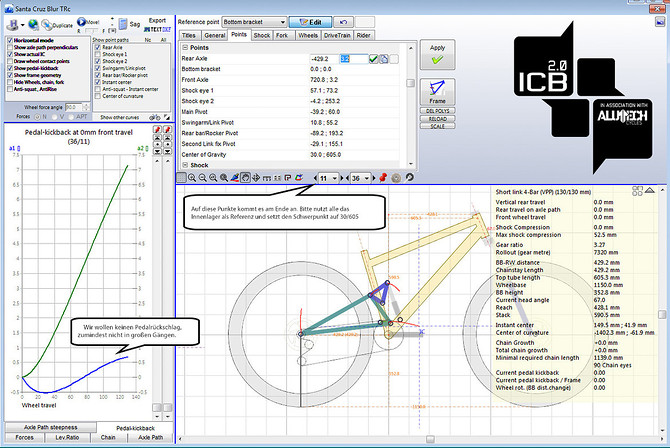Image resolution: width=670 pixels, height=448 pixels.
Task: Click the RELOAD button
Action: [x=438, y=118]
